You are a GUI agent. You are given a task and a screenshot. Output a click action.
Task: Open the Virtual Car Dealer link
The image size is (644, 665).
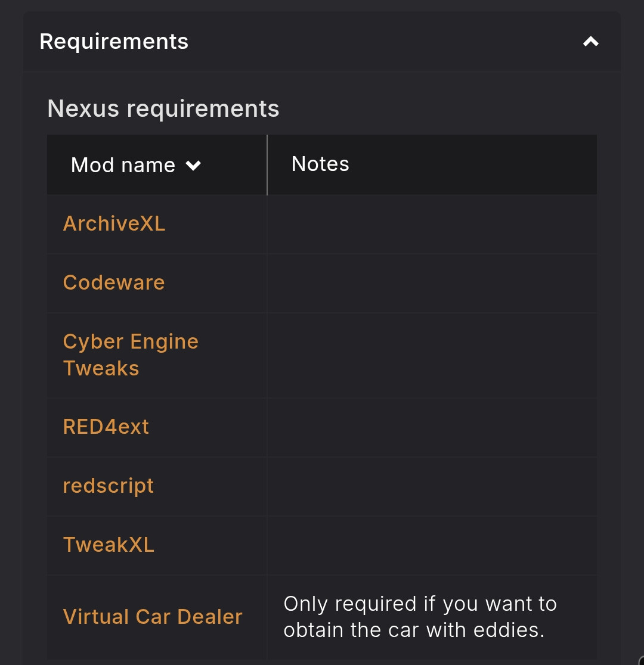click(x=153, y=617)
